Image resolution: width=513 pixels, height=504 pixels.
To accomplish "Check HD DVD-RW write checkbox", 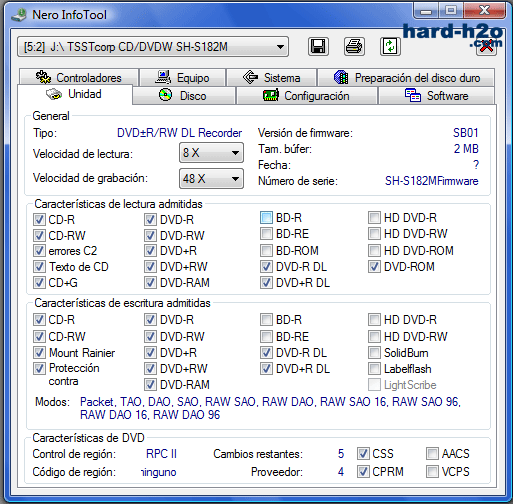I will pos(374,336).
